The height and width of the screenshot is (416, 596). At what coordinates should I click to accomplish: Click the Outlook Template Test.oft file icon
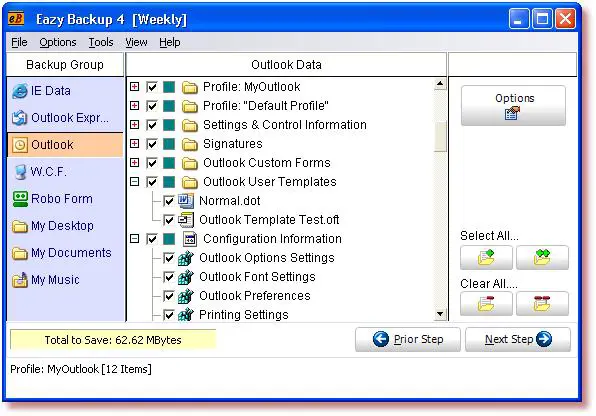pyautogui.click(x=186, y=220)
